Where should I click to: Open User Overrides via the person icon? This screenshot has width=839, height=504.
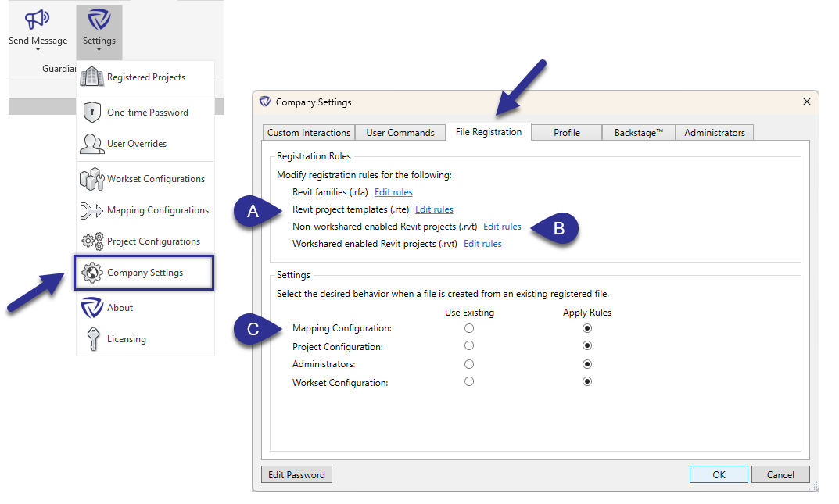(92, 143)
